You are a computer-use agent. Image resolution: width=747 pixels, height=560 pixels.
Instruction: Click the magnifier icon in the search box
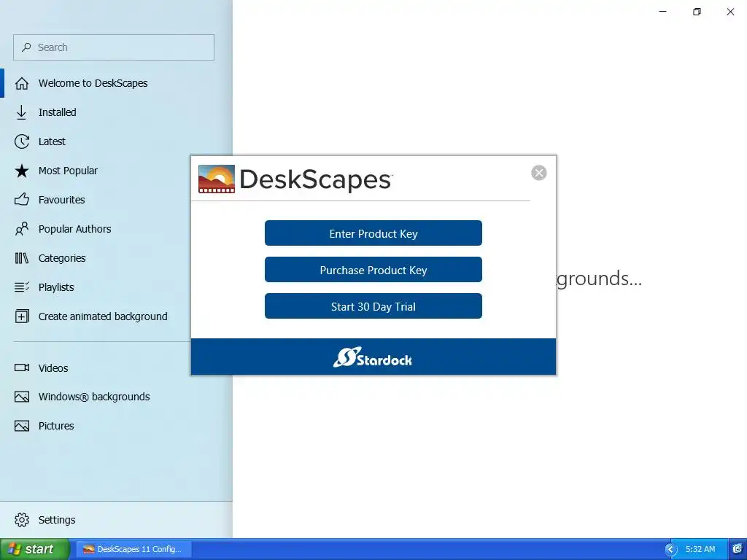click(26, 47)
